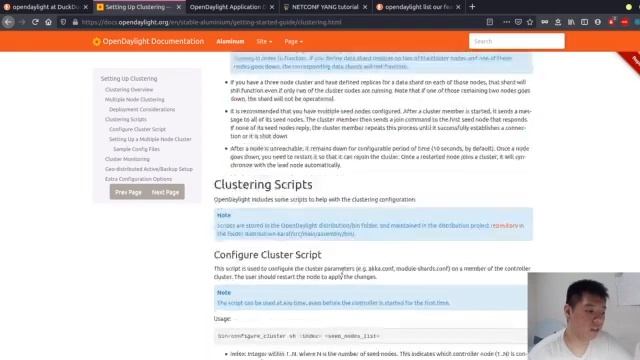Screen dimensions: 640x360
Task: Click the 'Clustering Scripts' heading
Action: click(263, 184)
